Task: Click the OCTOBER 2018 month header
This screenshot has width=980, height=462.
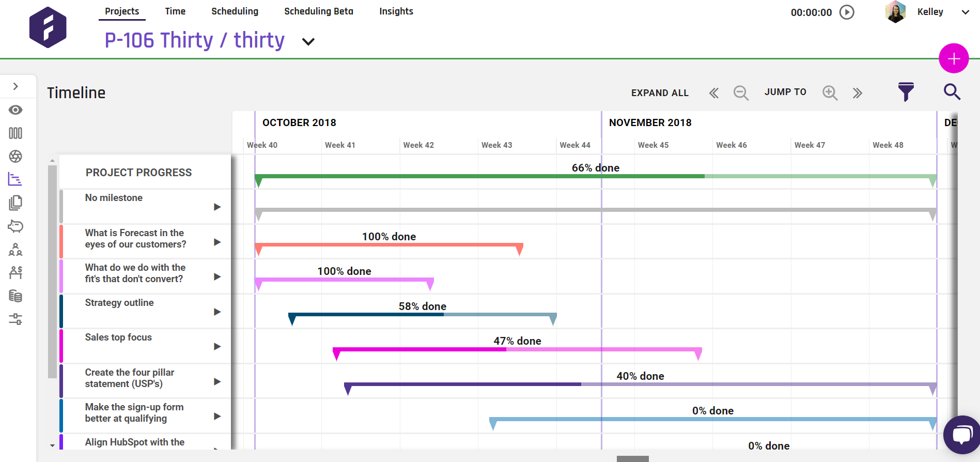Action: point(299,122)
